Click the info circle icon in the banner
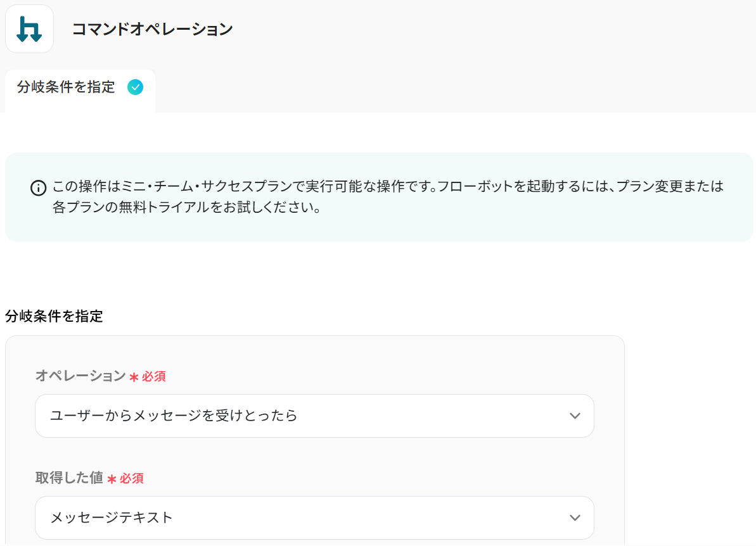The image size is (756, 546). (x=39, y=188)
